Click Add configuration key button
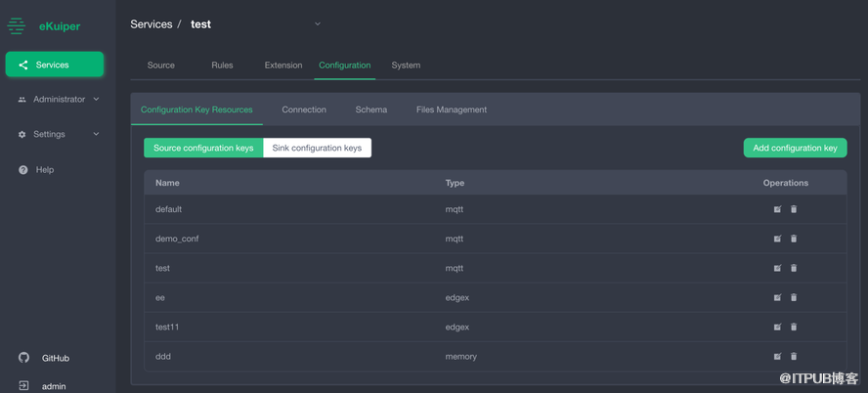 [795, 148]
